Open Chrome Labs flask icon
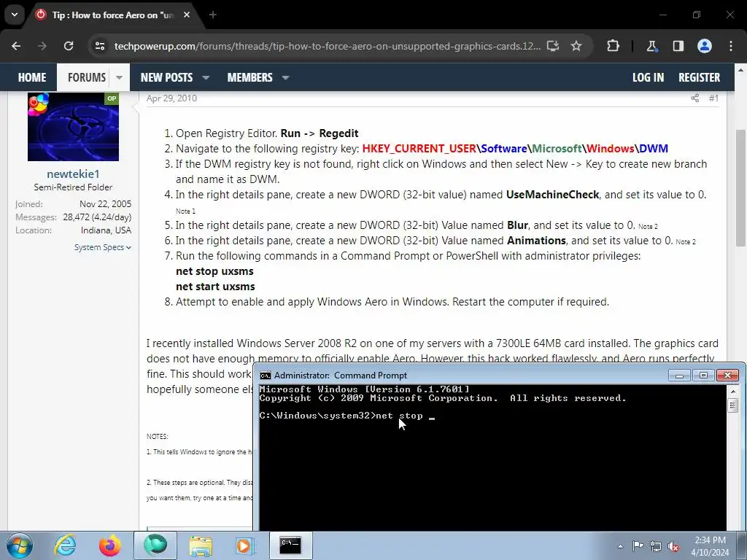The width and height of the screenshot is (747, 560). coord(651,46)
